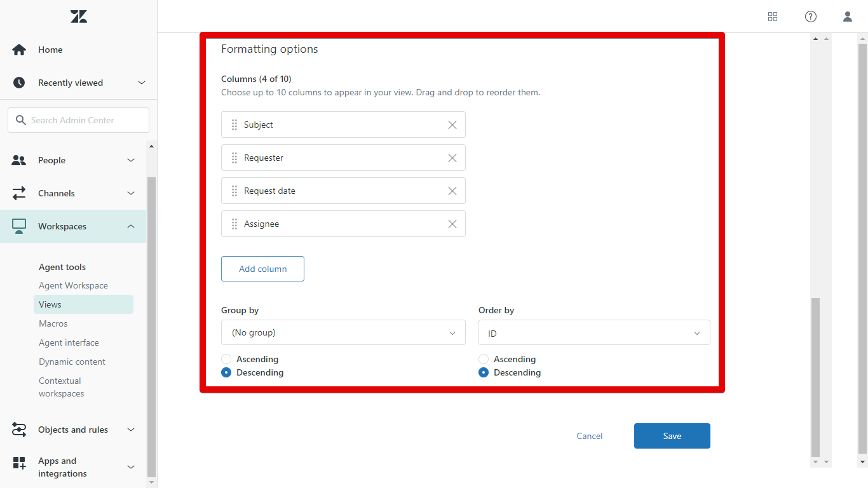The width and height of the screenshot is (868, 488).
Task: Open Agent Workspace settings
Action: coord(73,285)
